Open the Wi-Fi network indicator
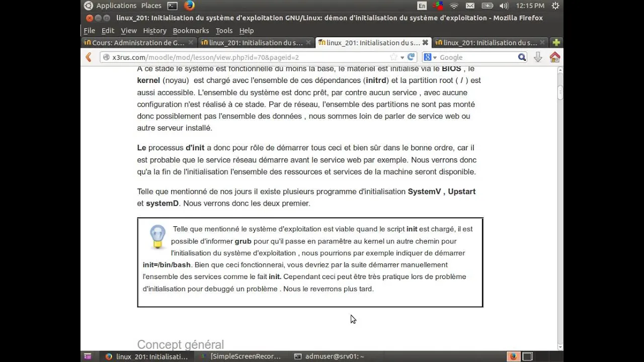Viewport: 644px width, 362px height. pyautogui.click(x=454, y=6)
